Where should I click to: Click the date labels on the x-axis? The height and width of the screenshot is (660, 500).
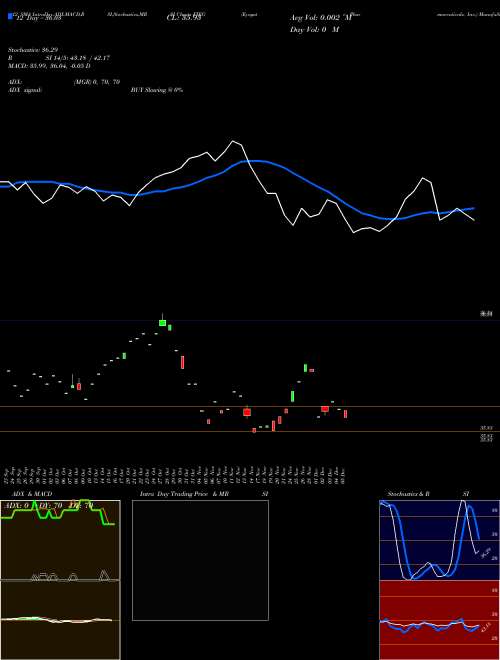pos(177,475)
